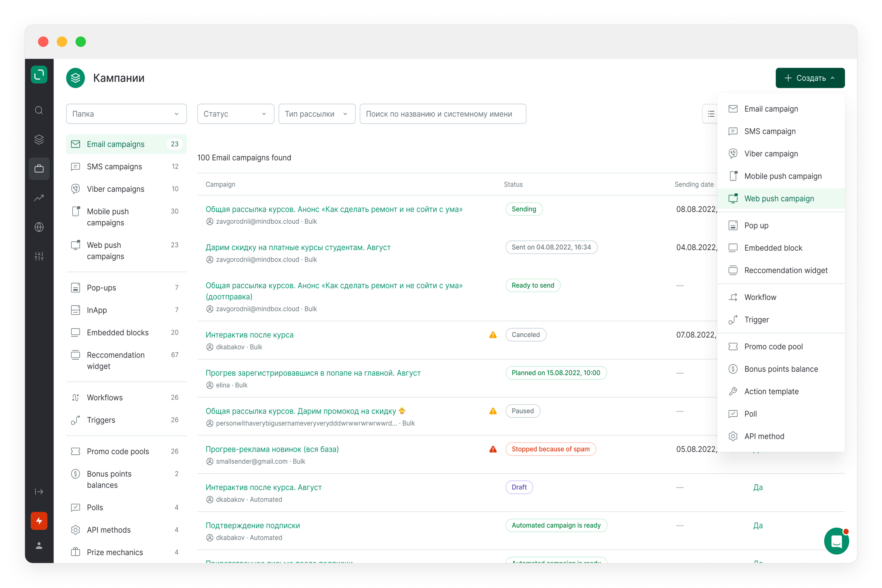Pick Embedded block from create menu
The width and height of the screenshot is (882, 588).
coord(781,248)
